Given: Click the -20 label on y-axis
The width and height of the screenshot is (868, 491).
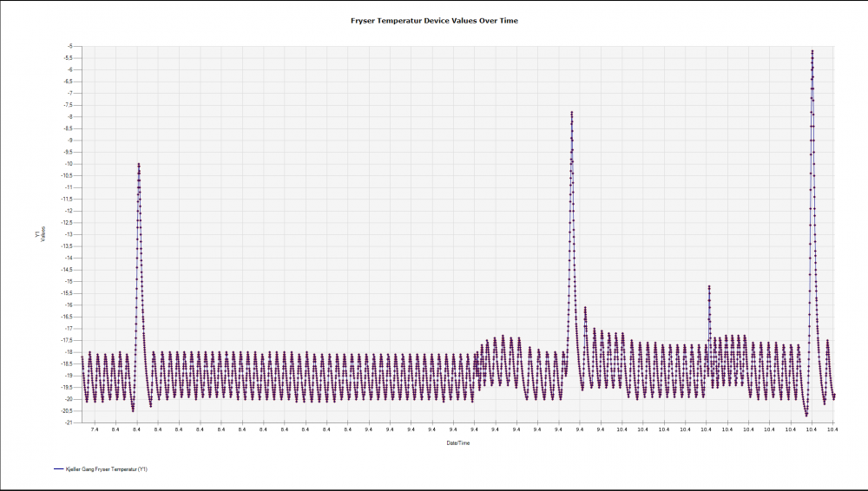Looking at the screenshot, I should pos(69,399).
